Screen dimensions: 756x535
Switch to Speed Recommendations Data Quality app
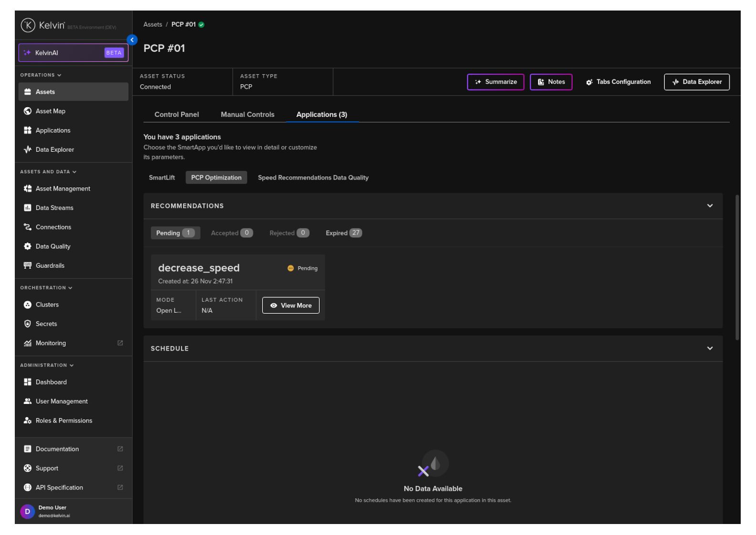(x=313, y=178)
